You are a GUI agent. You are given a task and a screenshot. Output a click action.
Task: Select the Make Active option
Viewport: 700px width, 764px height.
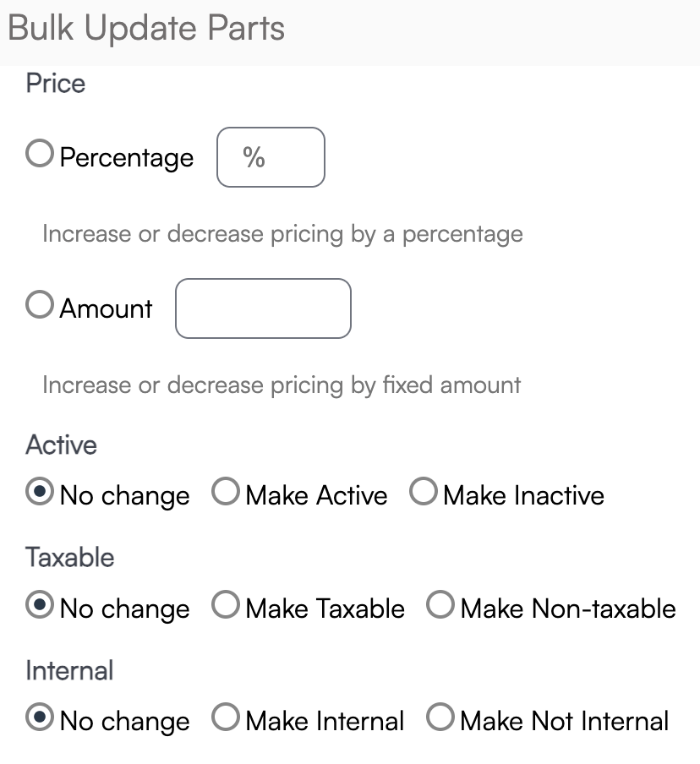point(226,492)
